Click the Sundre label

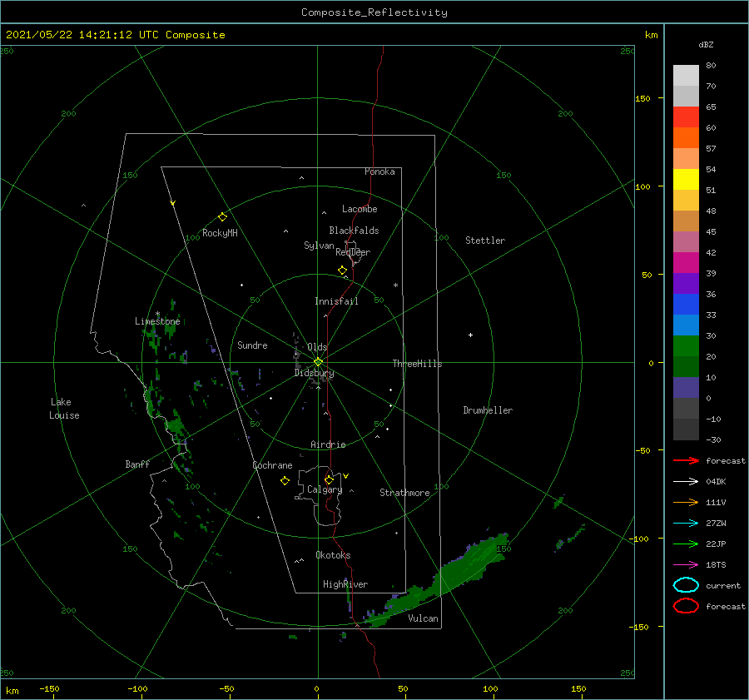252,345
